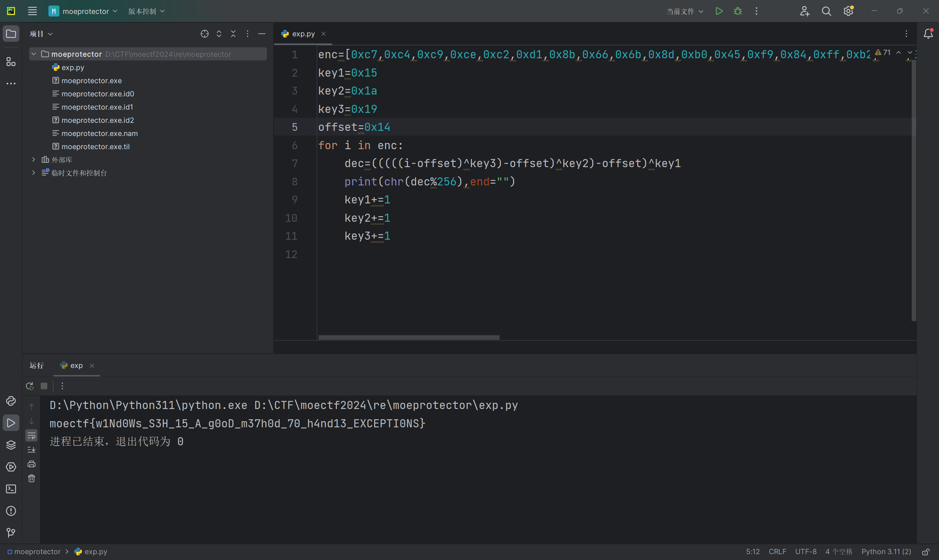Open the Terminal tool window
Image resolution: width=939 pixels, height=560 pixels.
[x=11, y=489]
